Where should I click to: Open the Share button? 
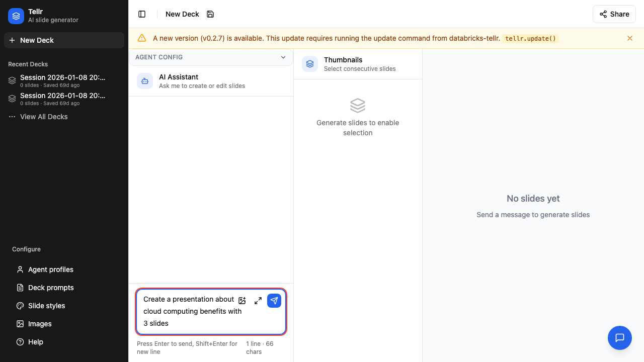coord(614,14)
